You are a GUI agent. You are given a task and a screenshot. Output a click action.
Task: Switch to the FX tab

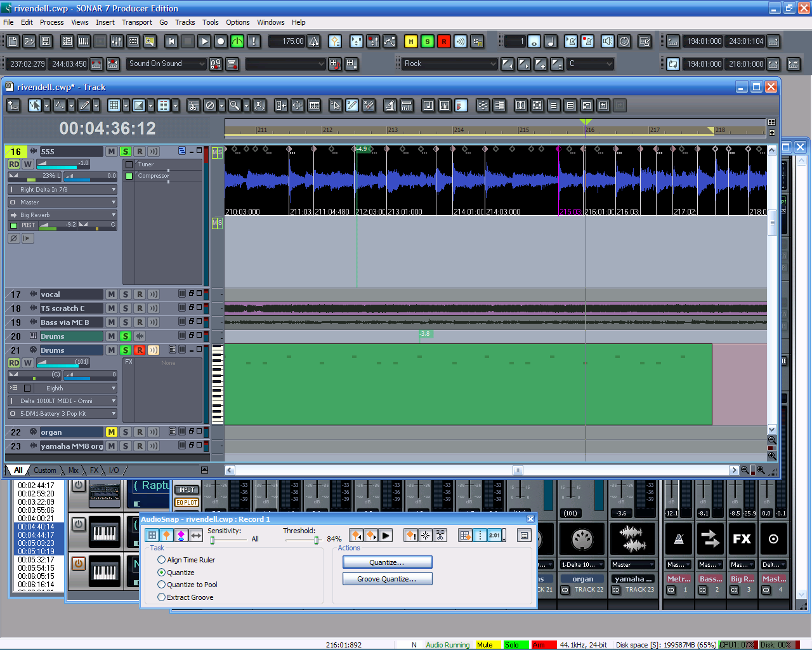tap(95, 470)
